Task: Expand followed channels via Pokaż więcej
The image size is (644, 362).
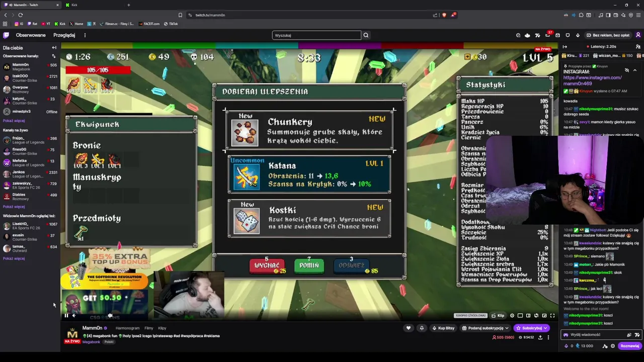Action: pyautogui.click(x=14, y=121)
